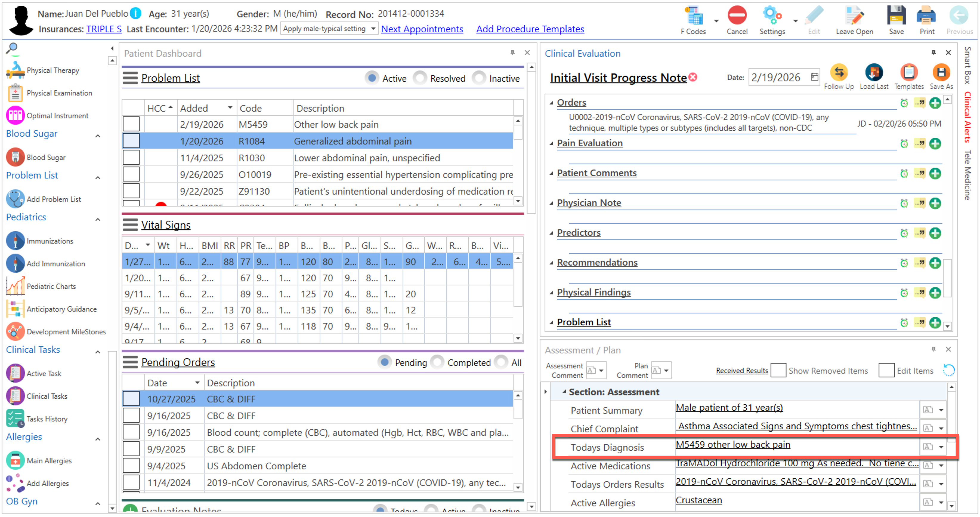
Task: Check the Show Removed Items checkbox
Action: pyautogui.click(x=778, y=370)
